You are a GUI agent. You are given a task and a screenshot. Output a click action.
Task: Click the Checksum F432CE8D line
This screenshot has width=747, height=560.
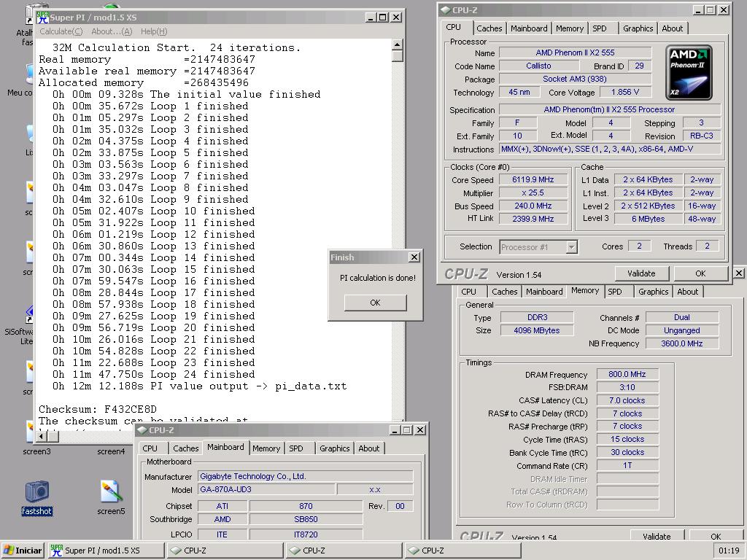coord(98,409)
